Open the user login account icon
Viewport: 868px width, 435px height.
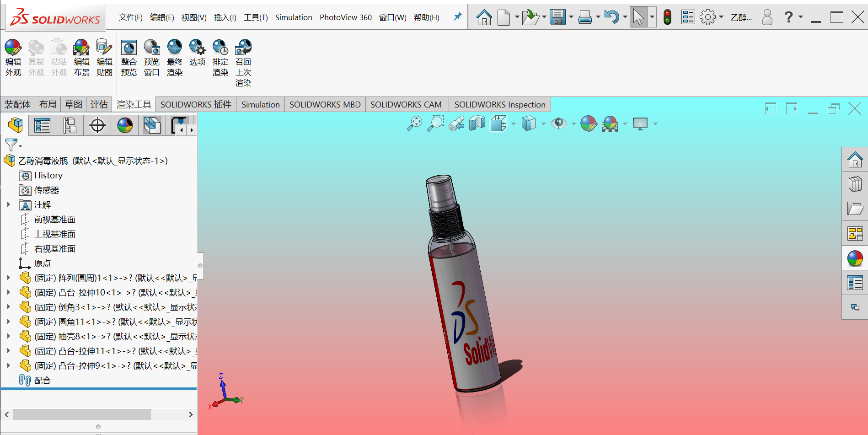(x=767, y=17)
